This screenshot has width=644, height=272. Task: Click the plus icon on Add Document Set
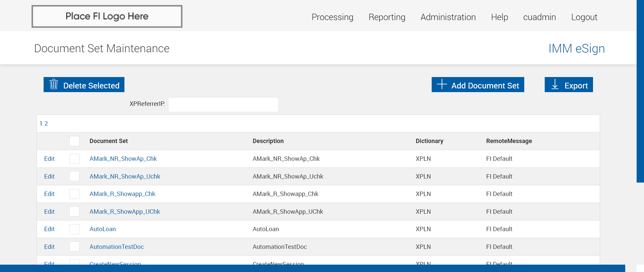(x=442, y=84)
